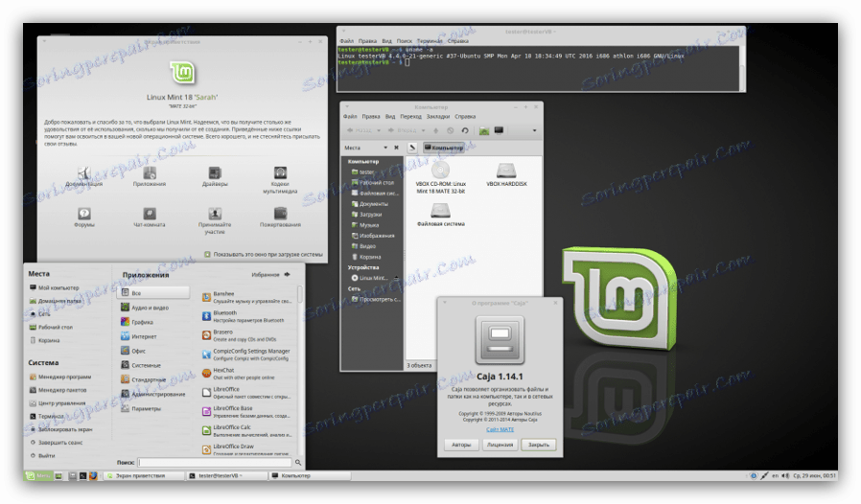
Task: Open the Файл menu in Caja window
Action: tap(350, 116)
